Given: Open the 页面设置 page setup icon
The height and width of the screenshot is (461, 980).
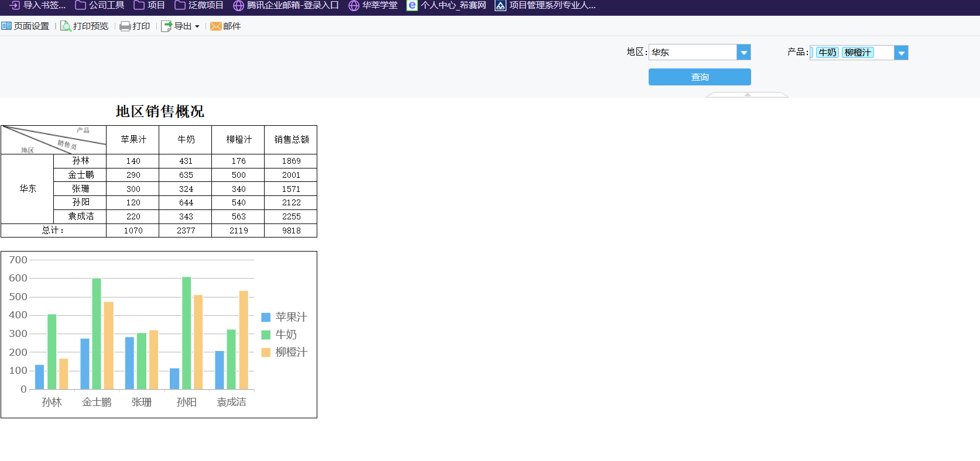Looking at the screenshot, I should coord(6,26).
